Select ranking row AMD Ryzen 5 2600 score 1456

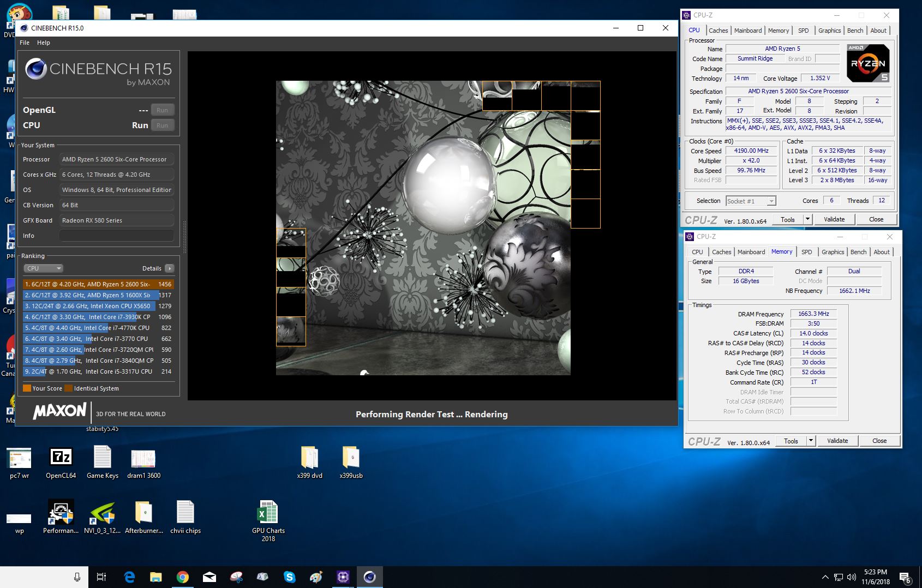pyautogui.click(x=98, y=284)
